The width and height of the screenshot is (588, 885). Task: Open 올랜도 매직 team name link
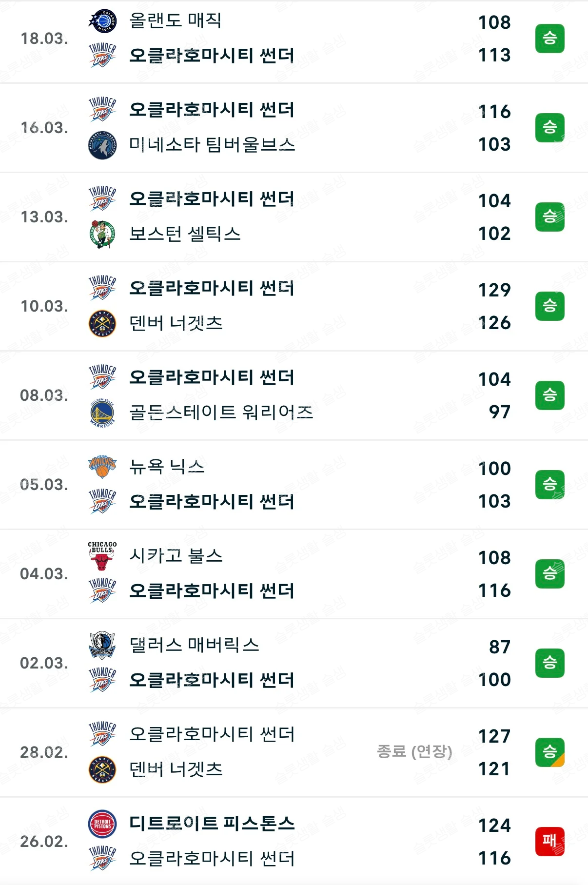tap(176, 20)
